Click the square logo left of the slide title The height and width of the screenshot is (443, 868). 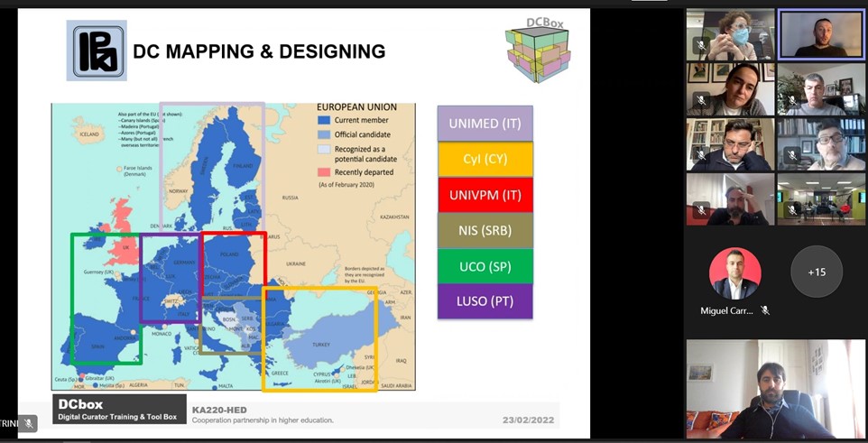[96, 51]
